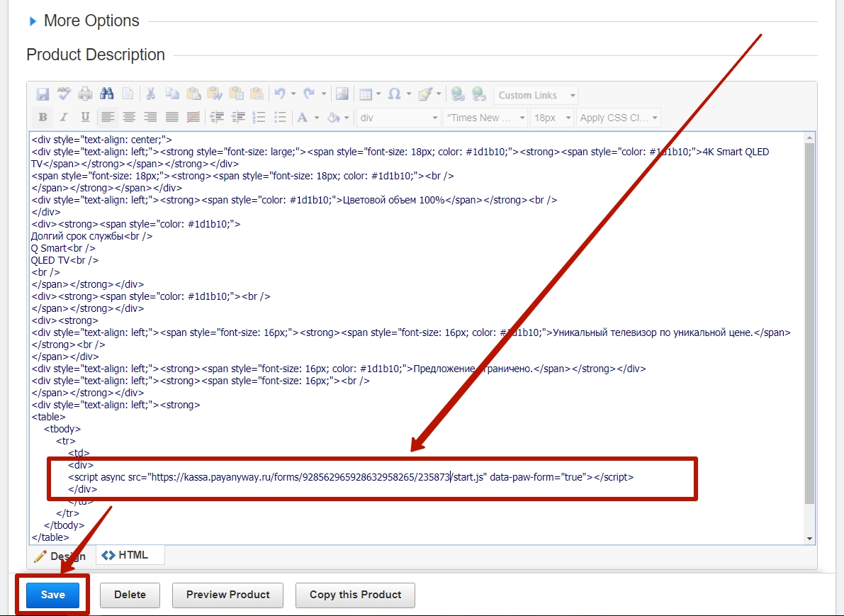844x616 pixels.
Task: Click the editor scrollbar down arrow
Action: 809,539
